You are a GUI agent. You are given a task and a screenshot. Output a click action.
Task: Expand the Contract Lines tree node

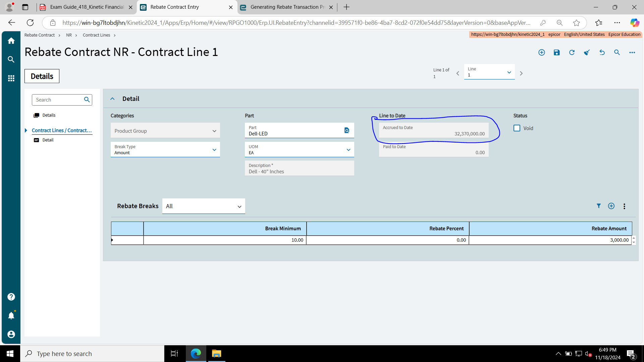(26, 130)
